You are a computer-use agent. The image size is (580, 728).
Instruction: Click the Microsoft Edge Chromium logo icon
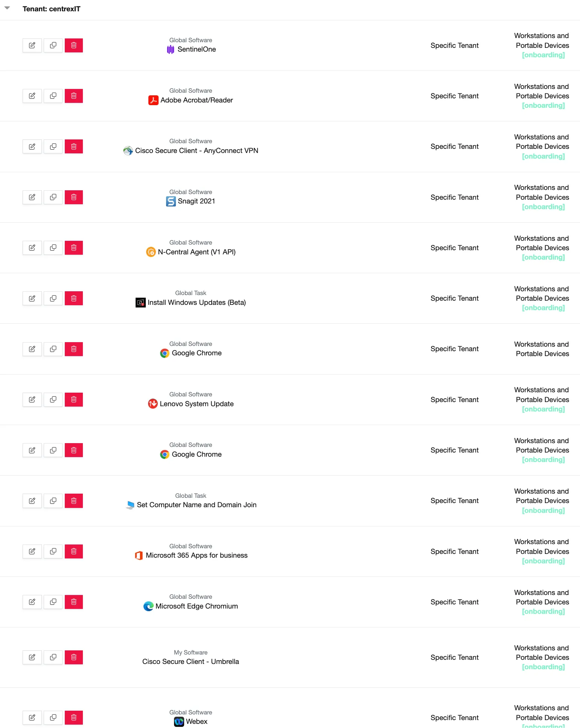click(x=148, y=606)
